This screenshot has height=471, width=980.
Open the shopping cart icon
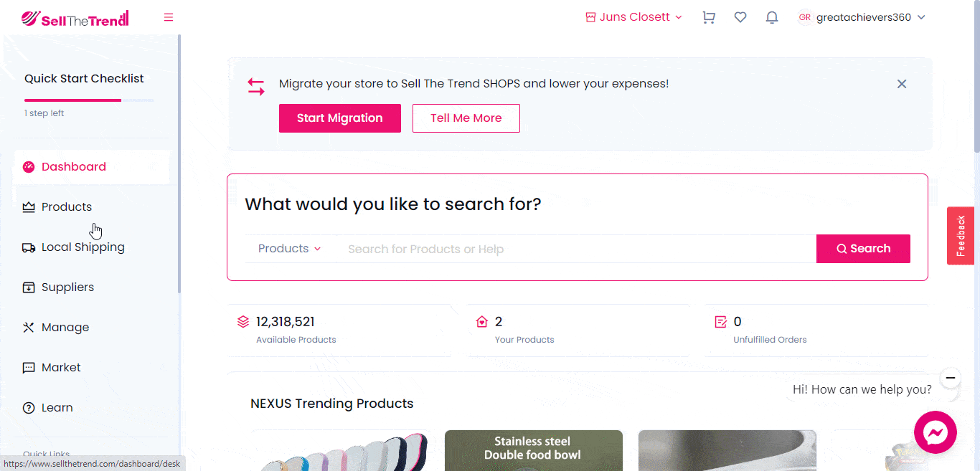coord(709,17)
